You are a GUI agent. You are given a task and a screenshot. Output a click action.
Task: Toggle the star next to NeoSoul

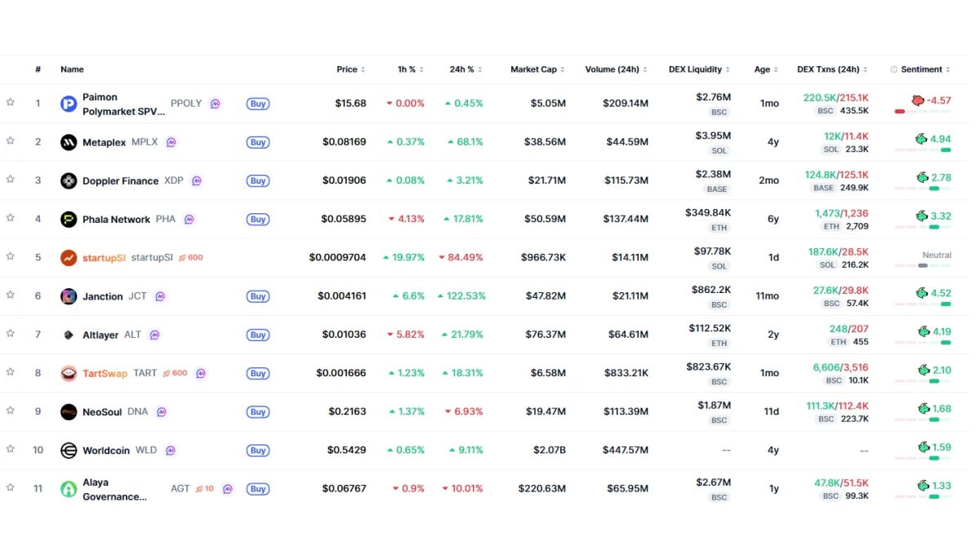[11, 411]
